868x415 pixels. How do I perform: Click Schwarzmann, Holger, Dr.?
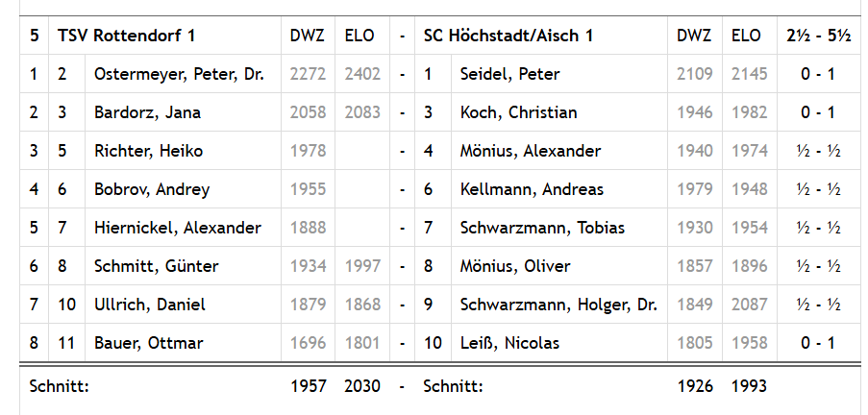click(558, 305)
